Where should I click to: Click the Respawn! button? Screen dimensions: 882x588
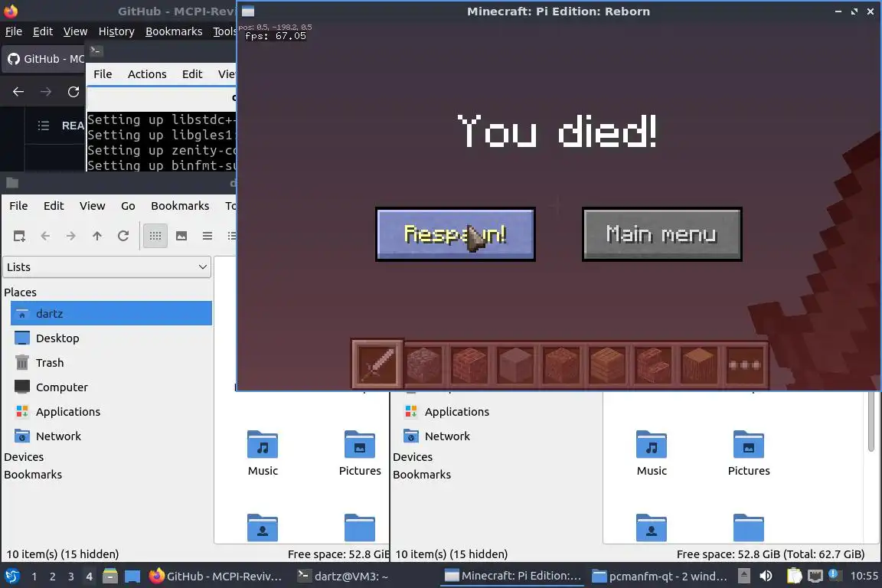click(x=455, y=234)
